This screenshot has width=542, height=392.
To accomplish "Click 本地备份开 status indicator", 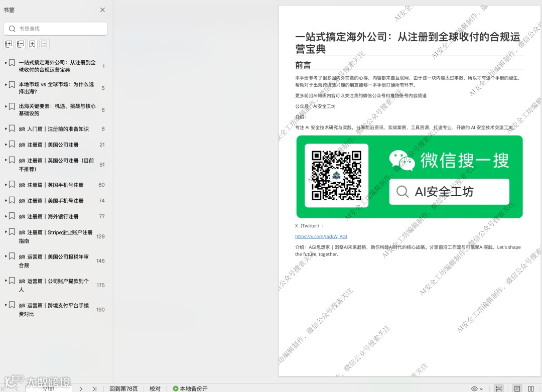I will (190, 388).
